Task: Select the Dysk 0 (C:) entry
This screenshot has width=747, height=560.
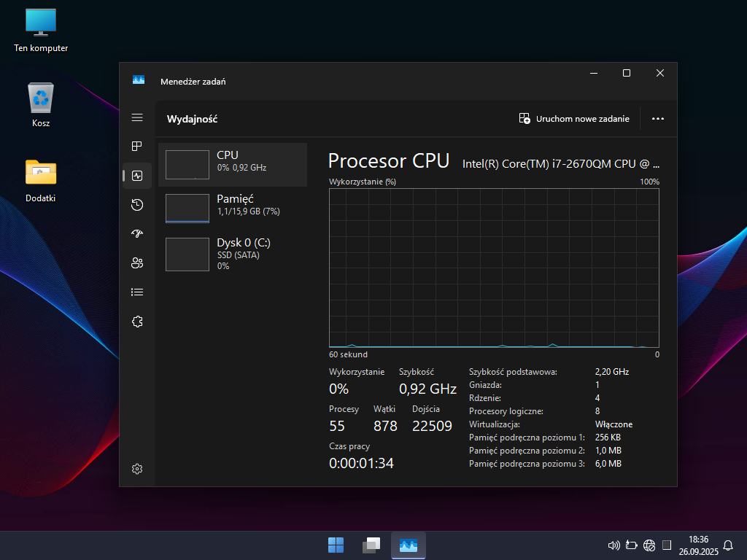Action: click(x=233, y=254)
